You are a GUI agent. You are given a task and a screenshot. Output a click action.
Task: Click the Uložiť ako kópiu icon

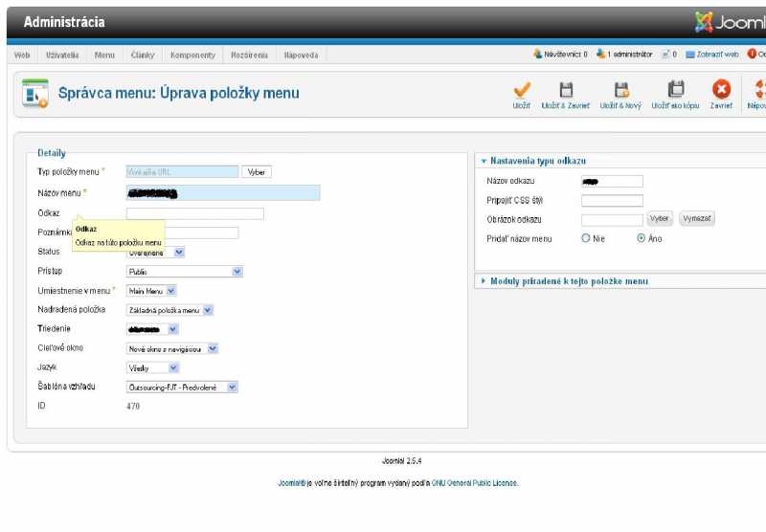(x=676, y=90)
